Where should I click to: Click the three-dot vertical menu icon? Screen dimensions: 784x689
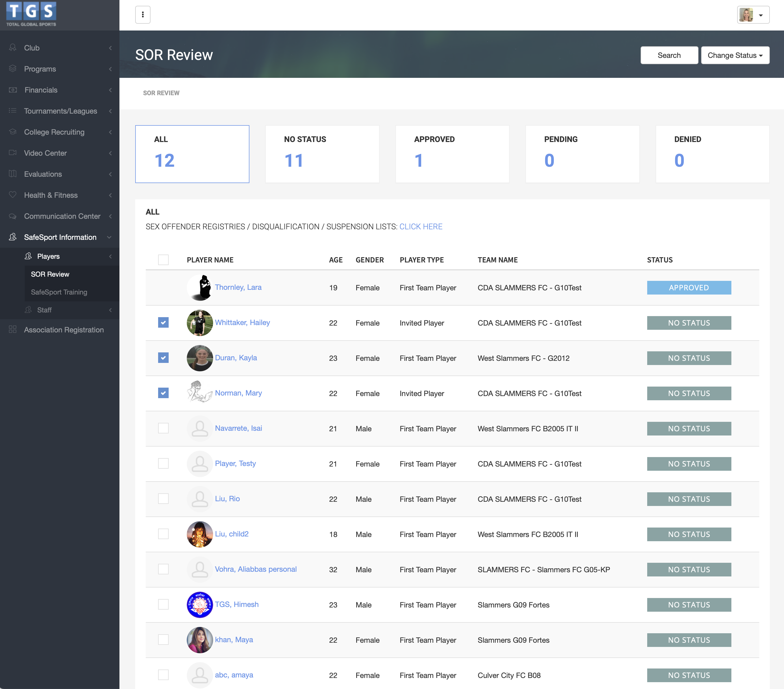coord(143,14)
